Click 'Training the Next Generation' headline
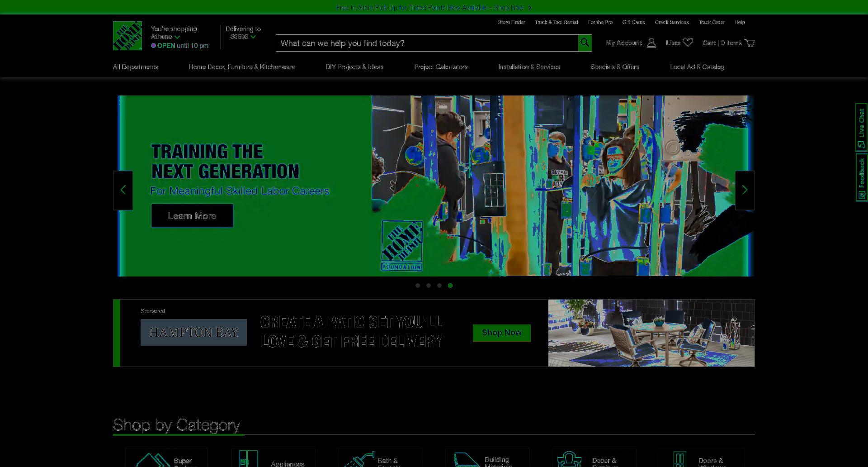 click(225, 162)
